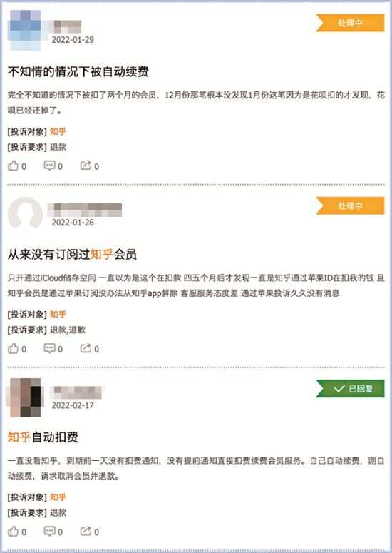This screenshot has width=392, height=553.
Task: Click 处理中 status badge on 2022-01-29 post
Action: (x=350, y=23)
